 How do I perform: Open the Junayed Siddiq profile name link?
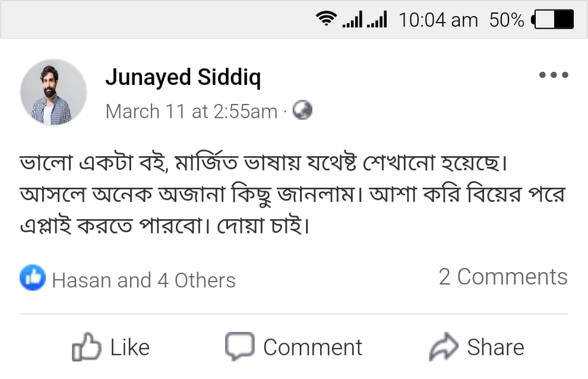[x=183, y=77]
